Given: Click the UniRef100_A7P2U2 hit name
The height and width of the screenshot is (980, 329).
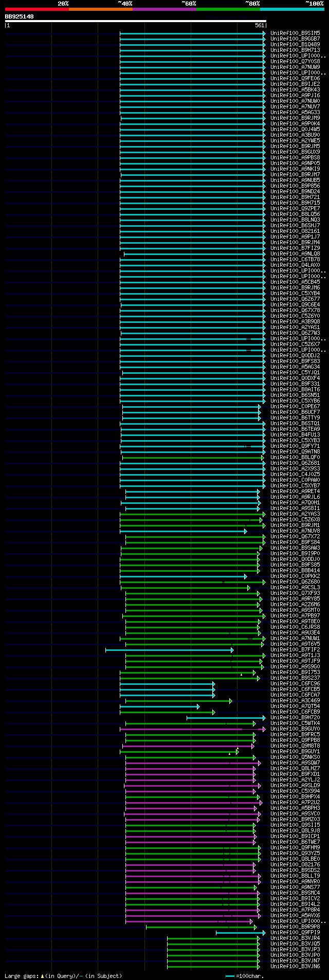Looking at the screenshot, I should (295, 802).
